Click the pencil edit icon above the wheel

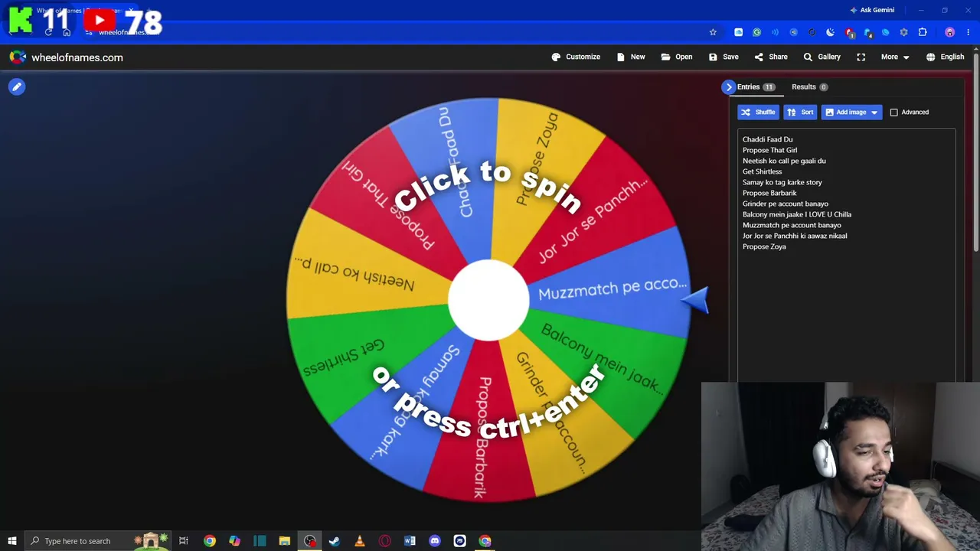coord(17,86)
